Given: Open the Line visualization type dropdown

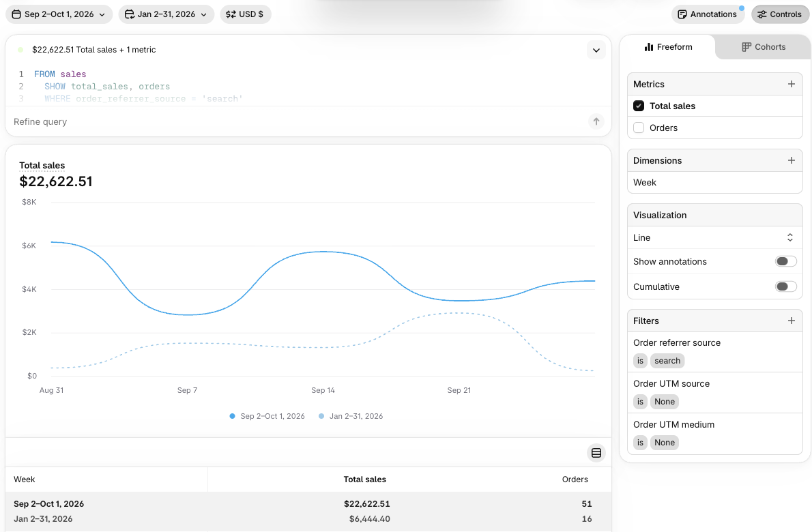Looking at the screenshot, I should pyautogui.click(x=714, y=237).
